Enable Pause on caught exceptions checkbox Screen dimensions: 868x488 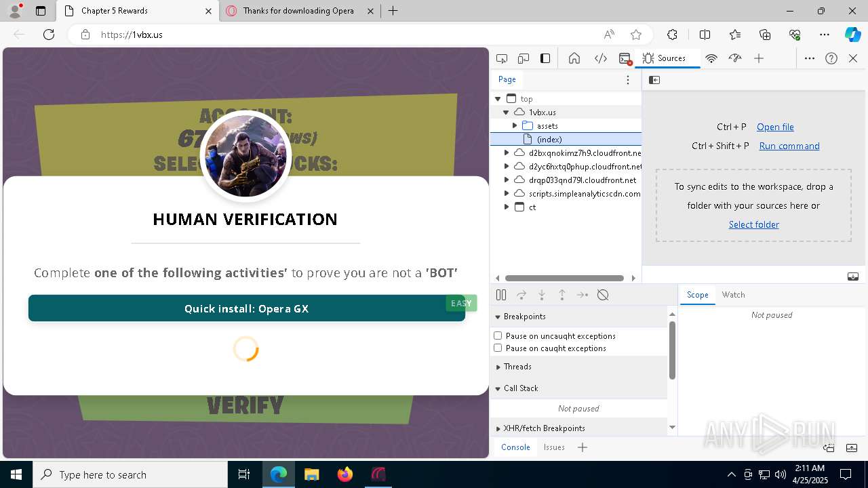(x=498, y=348)
